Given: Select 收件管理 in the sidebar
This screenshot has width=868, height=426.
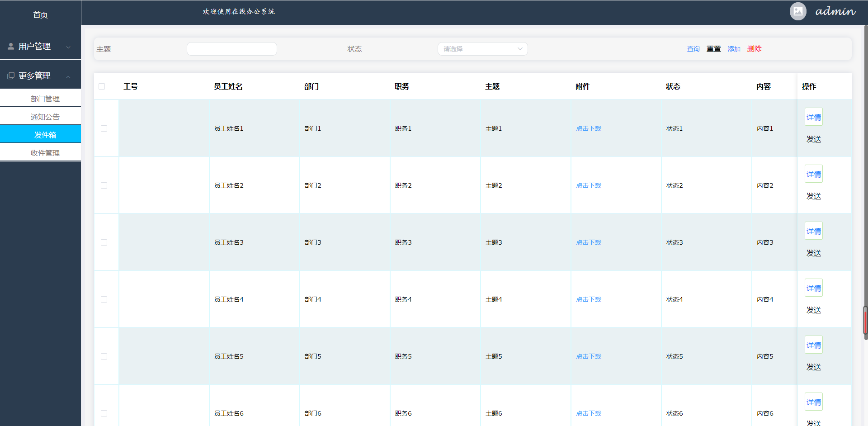Looking at the screenshot, I should click(x=44, y=152).
